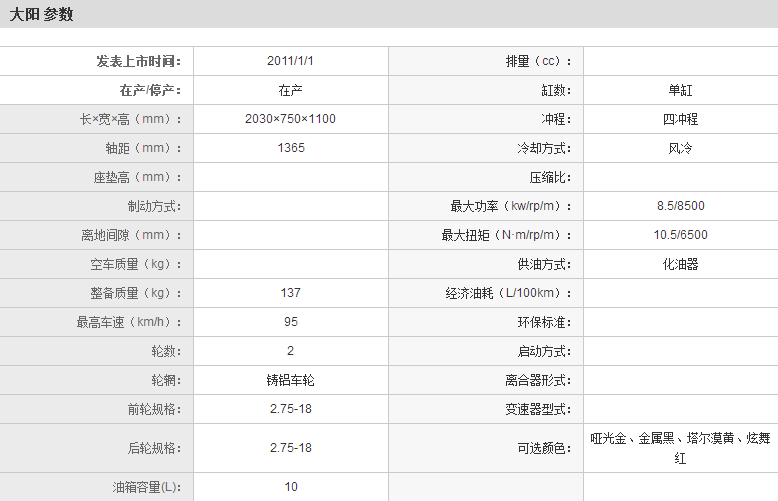This screenshot has height=501, width=778.
Task: Click the 2030×750×1100 dimensions value
Action: [290, 119]
